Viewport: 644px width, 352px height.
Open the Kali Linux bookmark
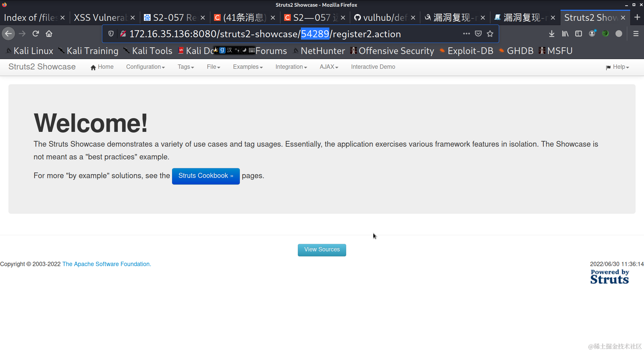pos(30,51)
